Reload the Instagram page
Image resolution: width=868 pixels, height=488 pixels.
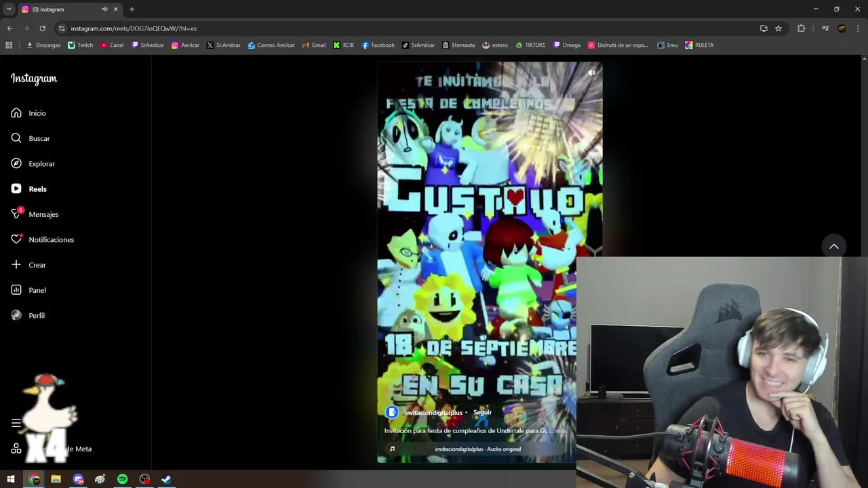pyautogui.click(x=42, y=28)
